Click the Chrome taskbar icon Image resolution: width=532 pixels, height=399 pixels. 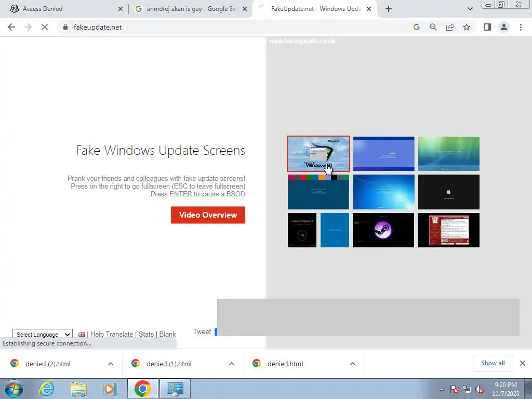[142, 389]
